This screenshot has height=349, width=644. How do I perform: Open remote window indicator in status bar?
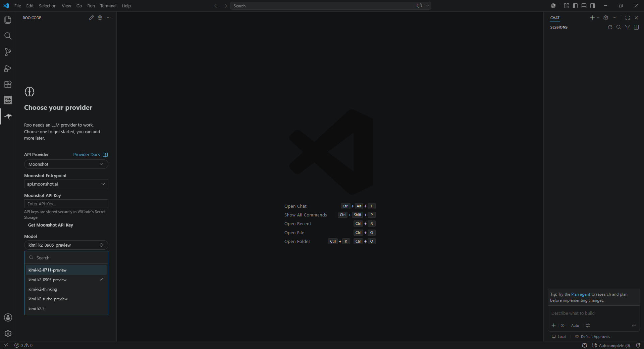6,345
